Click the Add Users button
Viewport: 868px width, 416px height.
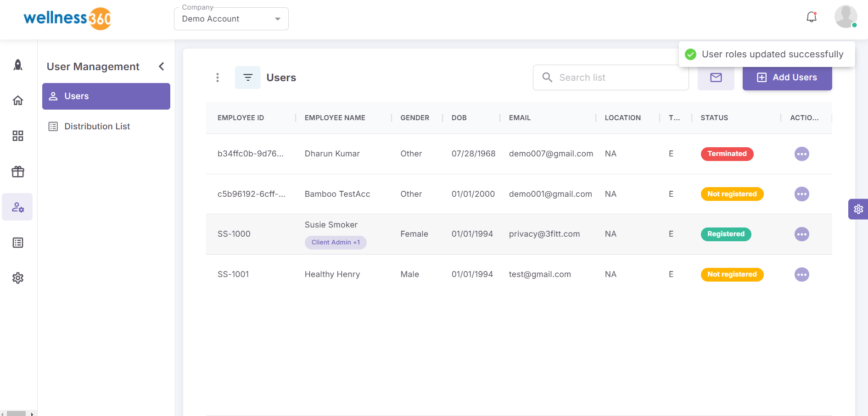[x=787, y=78]
